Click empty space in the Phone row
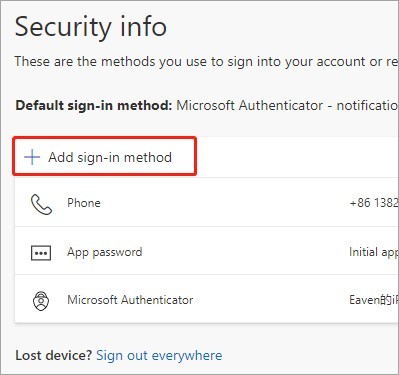Image resolution: width=399 pixels, height=375 pixels. point(223,203)
